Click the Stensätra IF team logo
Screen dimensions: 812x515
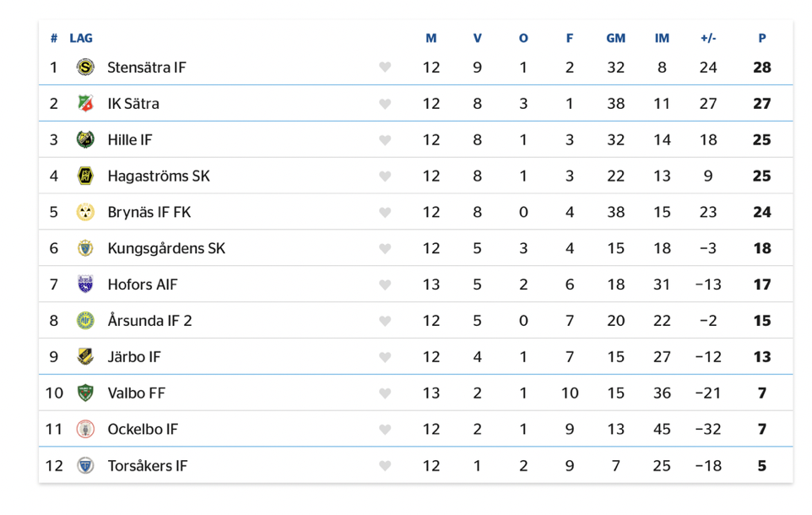click(x=85, y=68)
